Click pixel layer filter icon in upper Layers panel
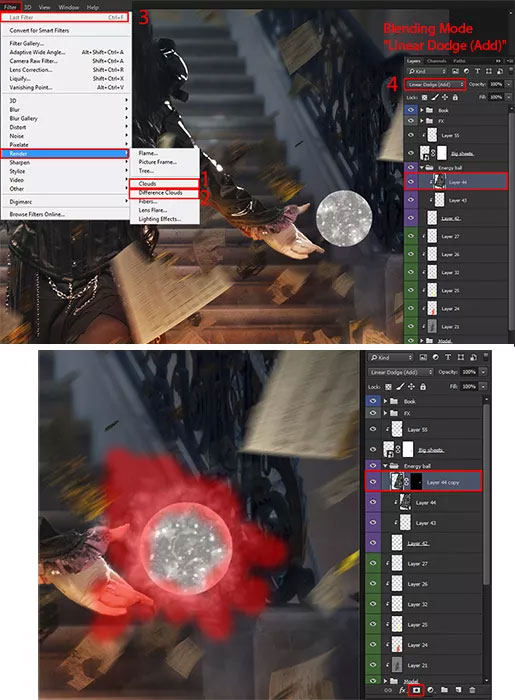The image size is (515, 700). point(455,71)
